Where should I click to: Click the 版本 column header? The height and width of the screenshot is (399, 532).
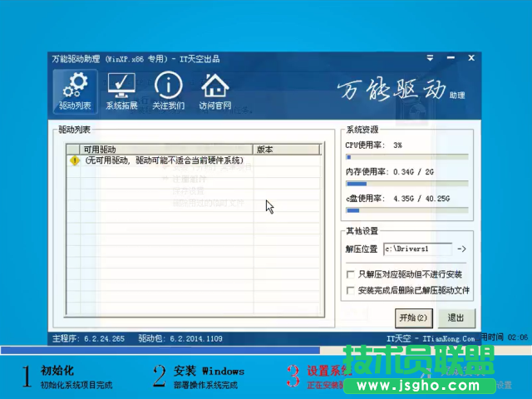[287, 150]
